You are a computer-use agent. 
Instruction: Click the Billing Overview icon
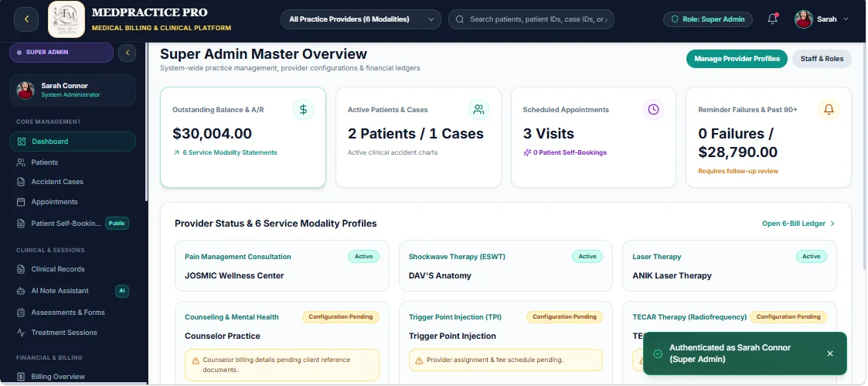point(21,377)
